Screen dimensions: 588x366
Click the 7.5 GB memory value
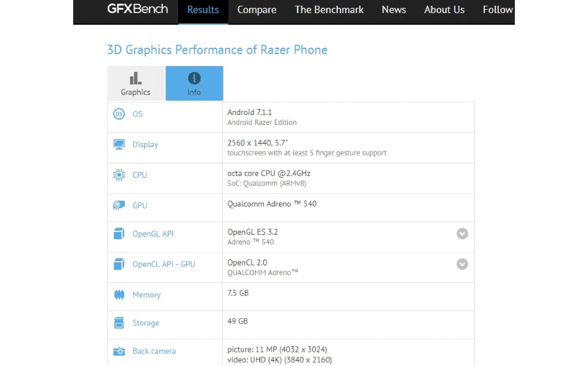click(x=238, y=293)
